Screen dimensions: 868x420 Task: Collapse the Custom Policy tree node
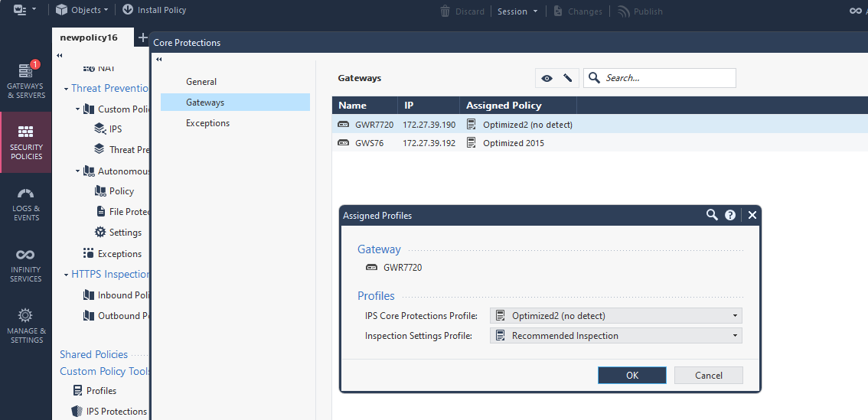click(78, 109)
